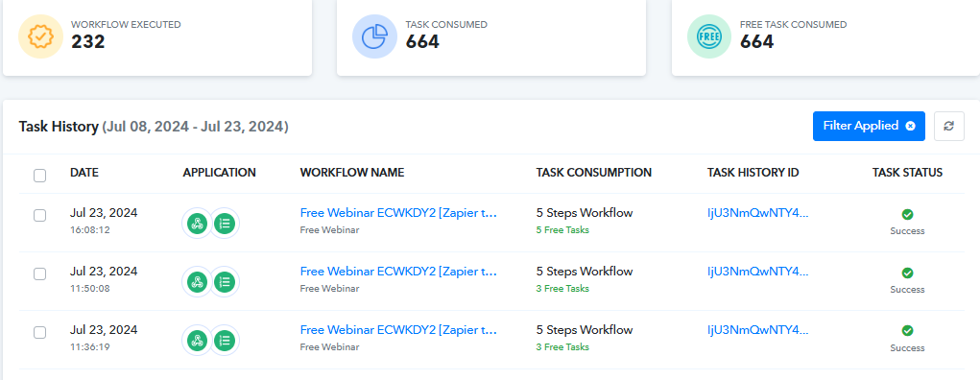This screenshot has width=980, height=380.
Task: Select the checkbox for the 16:08:12 task row
Action: click(x=40, y=216)
